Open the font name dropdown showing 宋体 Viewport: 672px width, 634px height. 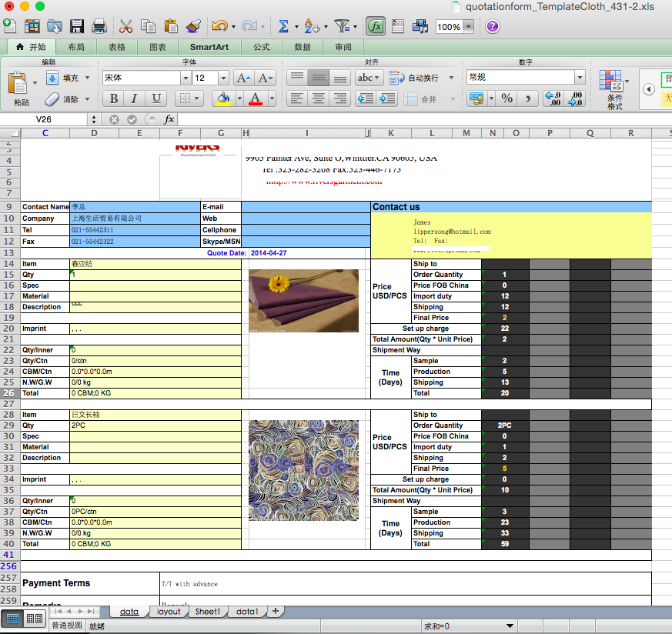pyautogui.click(x=185, y=78)
